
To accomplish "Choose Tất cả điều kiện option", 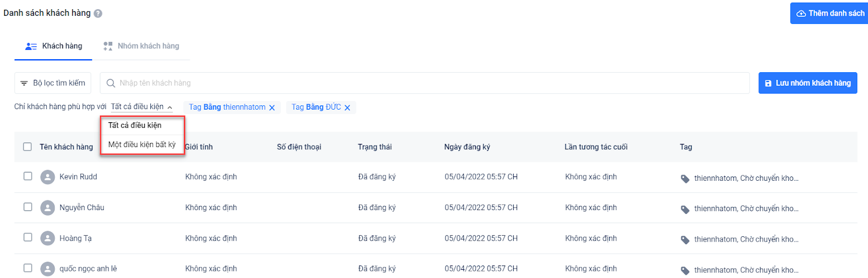I will (135, 125).
